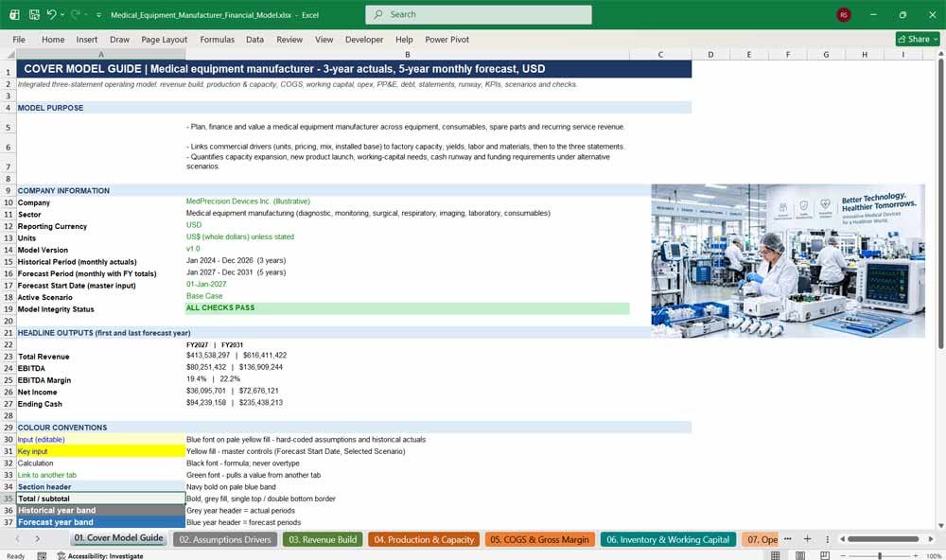
Task: Click the Historical year band grey cell
Action: click(x=101, y=511)
